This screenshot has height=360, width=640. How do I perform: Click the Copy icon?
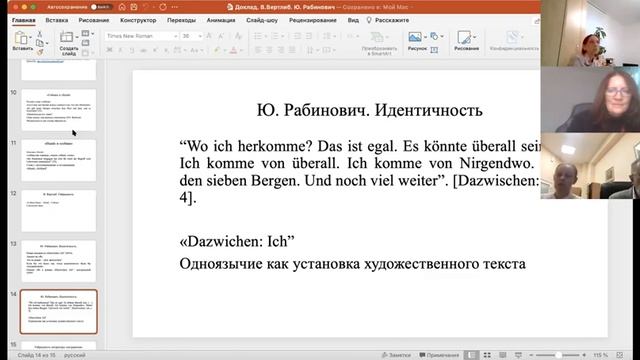(40, 43)
